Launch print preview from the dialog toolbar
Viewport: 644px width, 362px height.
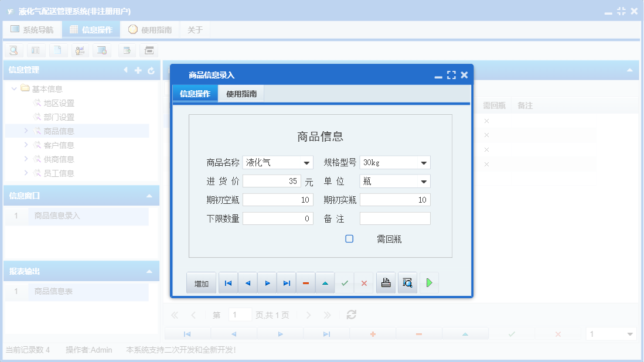[x=407, y=282]
